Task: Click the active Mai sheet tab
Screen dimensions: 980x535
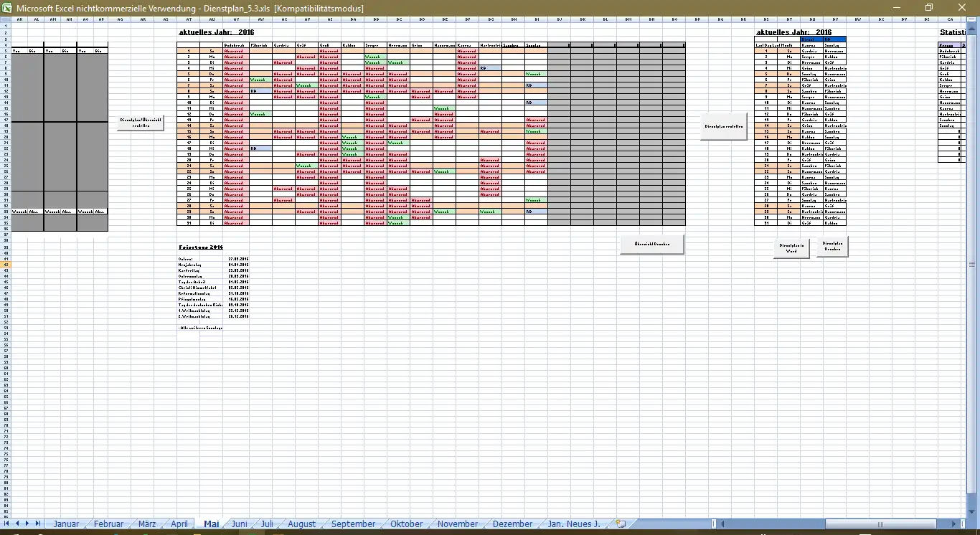Action: tap(212, 524)
